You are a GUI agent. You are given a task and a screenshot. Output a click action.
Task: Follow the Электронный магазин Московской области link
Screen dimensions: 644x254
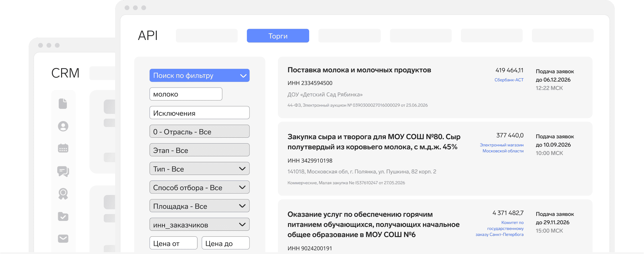pos(502,148)
